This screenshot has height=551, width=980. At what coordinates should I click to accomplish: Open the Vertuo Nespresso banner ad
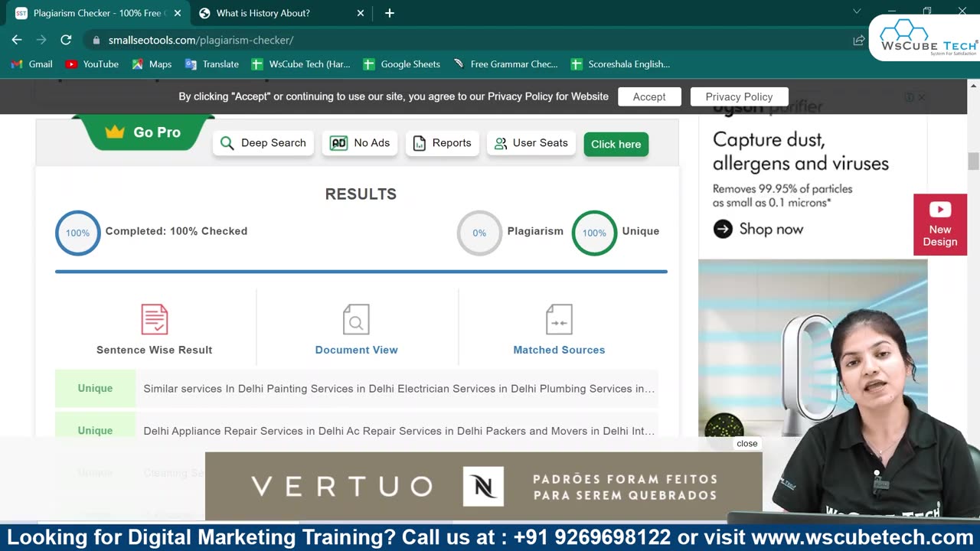483,486
